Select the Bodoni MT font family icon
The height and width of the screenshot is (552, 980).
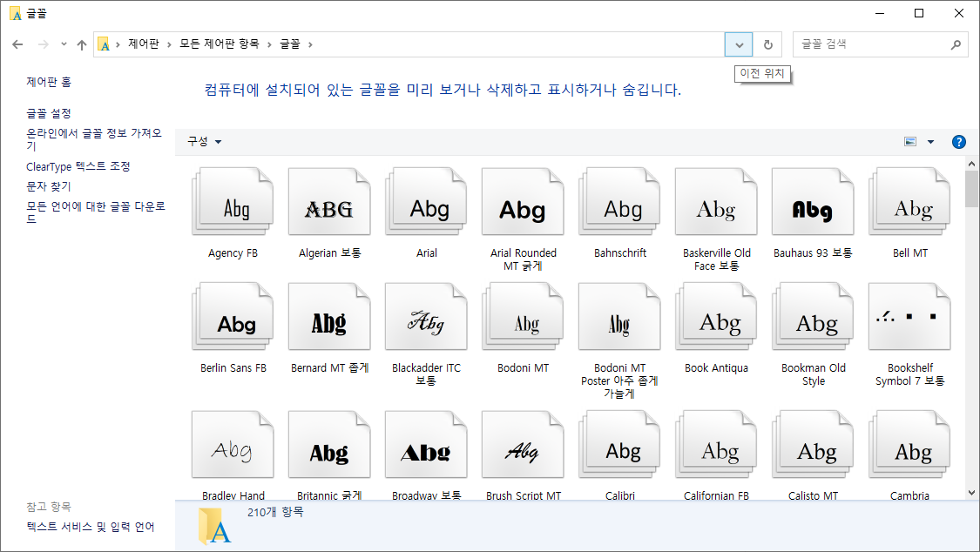coord(524,317)
